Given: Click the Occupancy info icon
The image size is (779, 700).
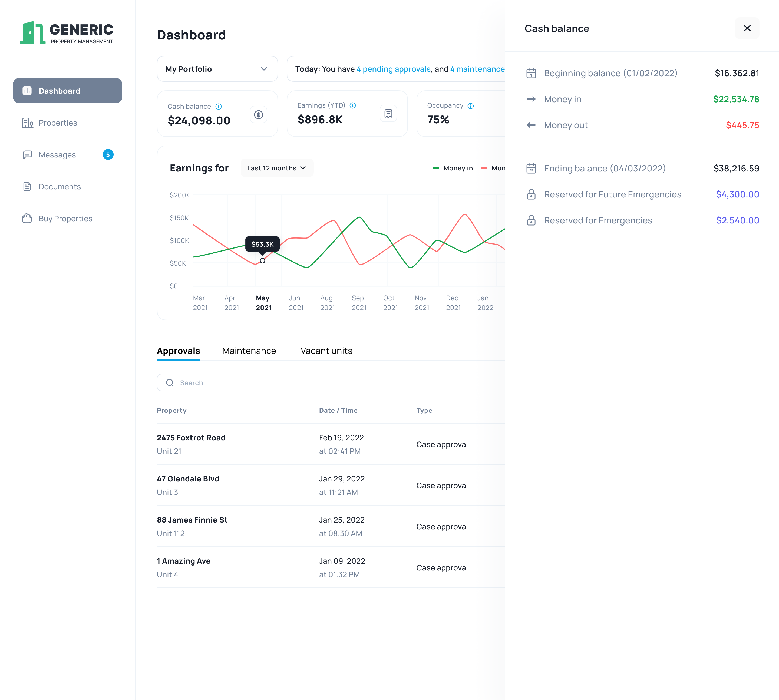Looking at the screenshot, I should click(x=470, y=106).
